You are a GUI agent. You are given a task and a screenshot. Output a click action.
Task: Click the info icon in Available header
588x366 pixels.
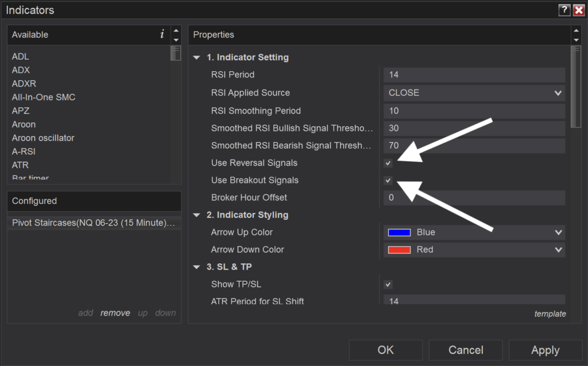tap(162, 34)
